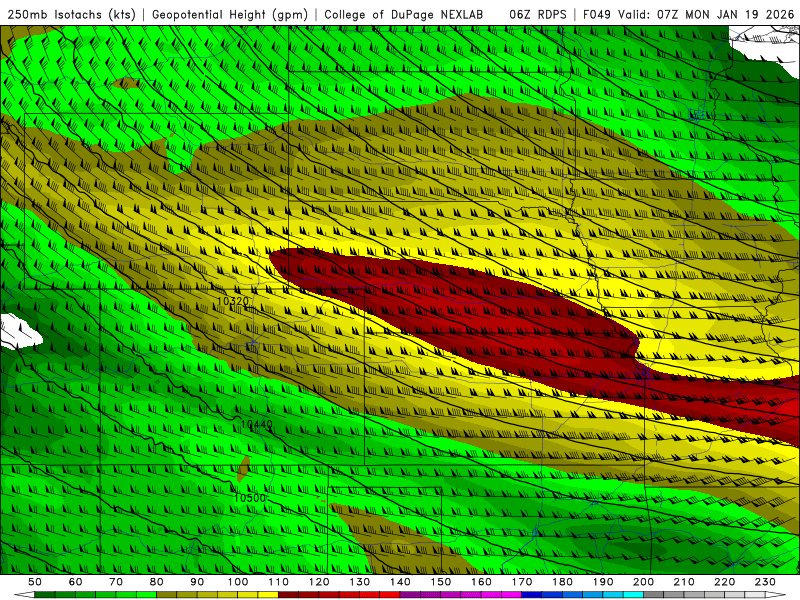This screenshot has width=800, height=600.
Task: Click the 80 value on the color scale
Action: [157, 582]
